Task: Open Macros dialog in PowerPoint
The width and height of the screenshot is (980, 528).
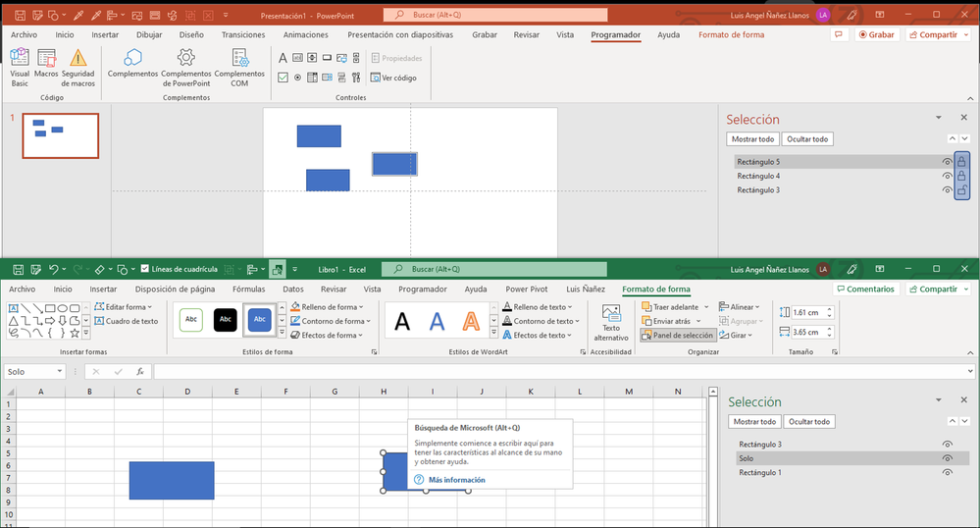Action: pos(46,64)
